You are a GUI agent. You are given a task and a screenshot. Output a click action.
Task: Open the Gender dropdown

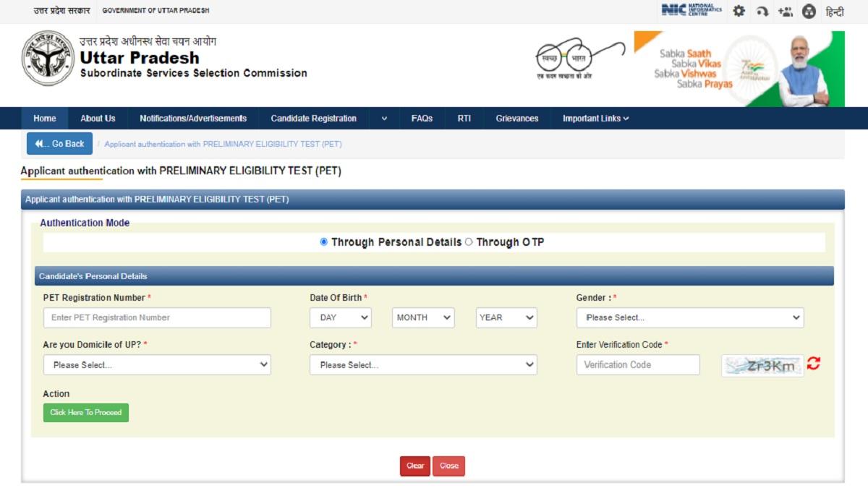tap(689, 317)
